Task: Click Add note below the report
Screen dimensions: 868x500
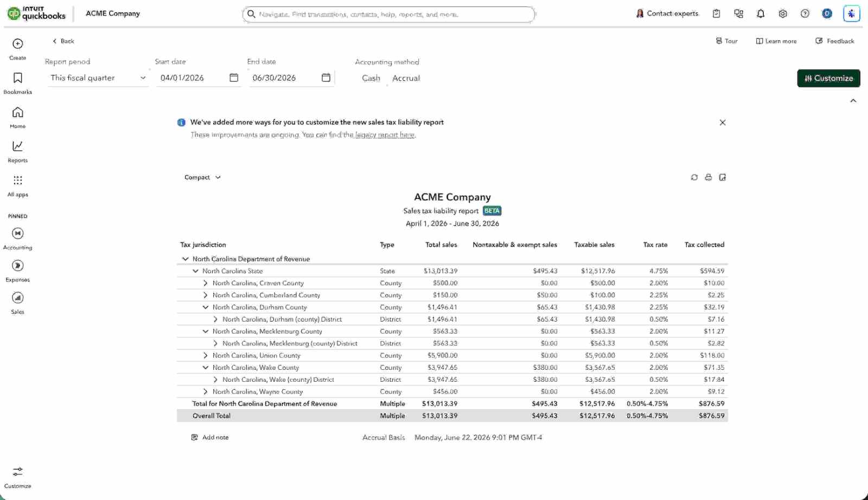Action: 210,438
